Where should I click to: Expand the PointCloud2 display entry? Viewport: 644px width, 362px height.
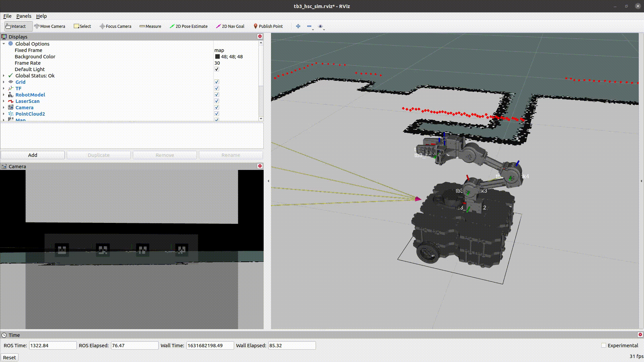coord(4,114)
